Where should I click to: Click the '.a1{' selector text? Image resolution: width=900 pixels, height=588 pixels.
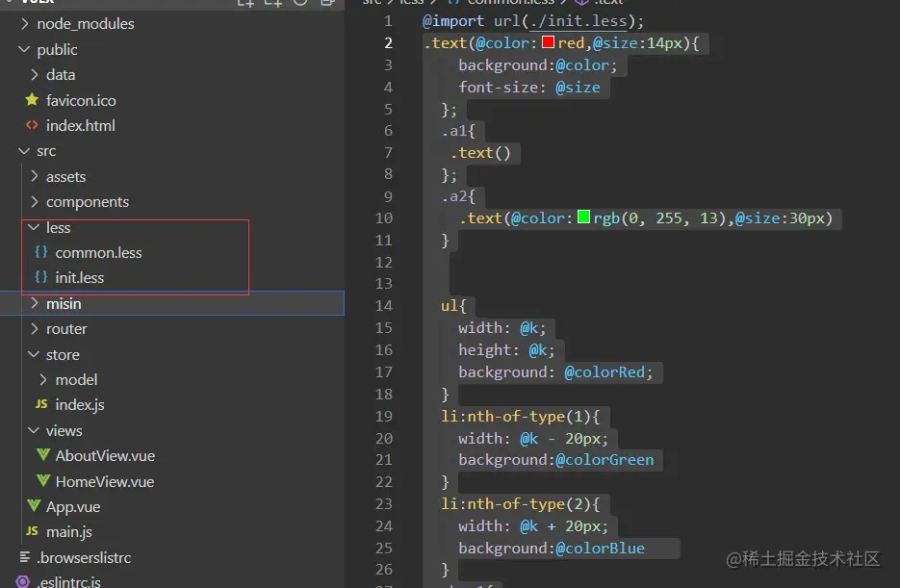coord(458,131)
